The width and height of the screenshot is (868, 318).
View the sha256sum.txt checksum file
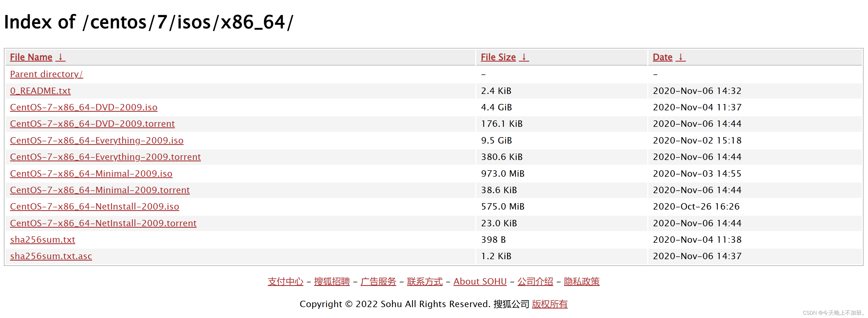[43, 239]
